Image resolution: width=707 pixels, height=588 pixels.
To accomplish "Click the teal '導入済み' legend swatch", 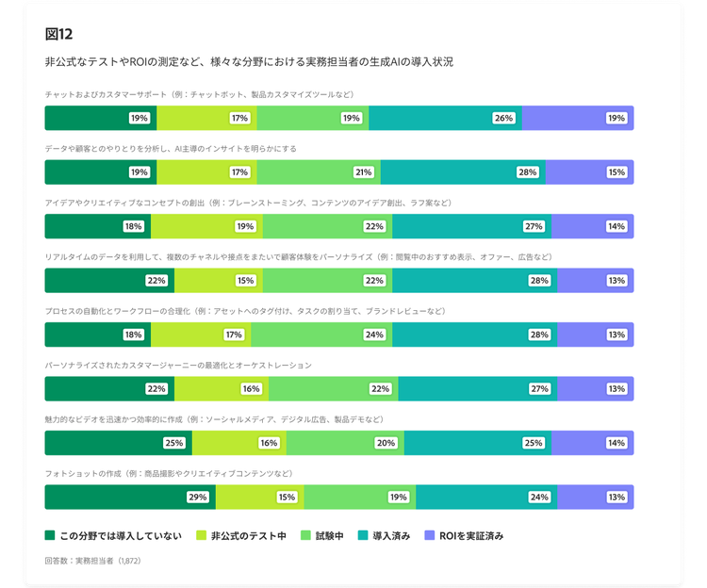I will tap(363, 535).
